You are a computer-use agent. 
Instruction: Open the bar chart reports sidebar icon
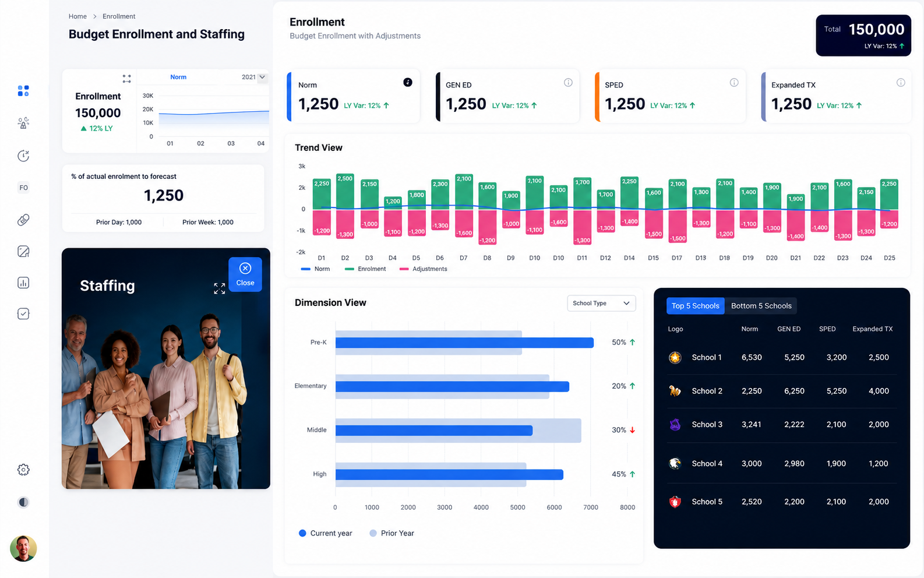tap(23, 283)
